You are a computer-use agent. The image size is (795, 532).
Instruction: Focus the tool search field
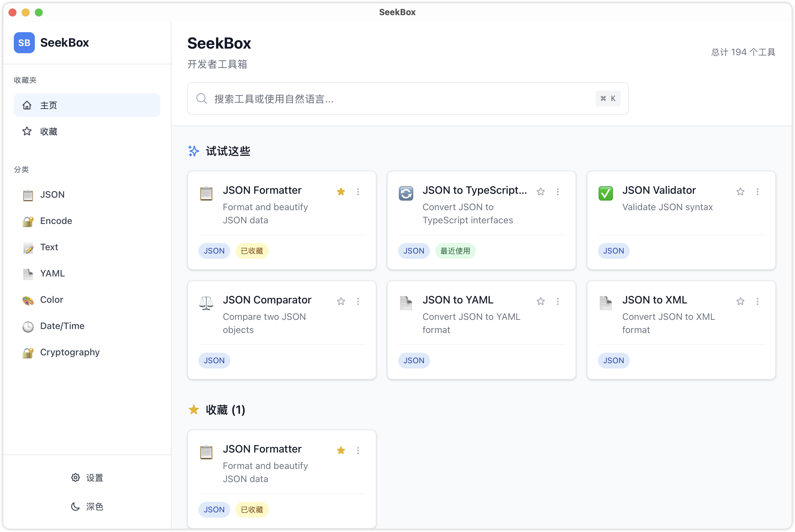[400, 99]
